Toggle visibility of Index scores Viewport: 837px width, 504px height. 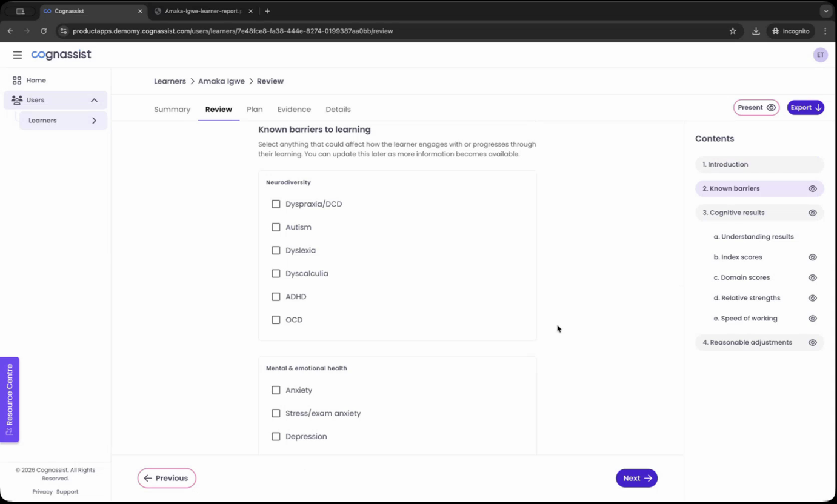(x=813, y=257)
